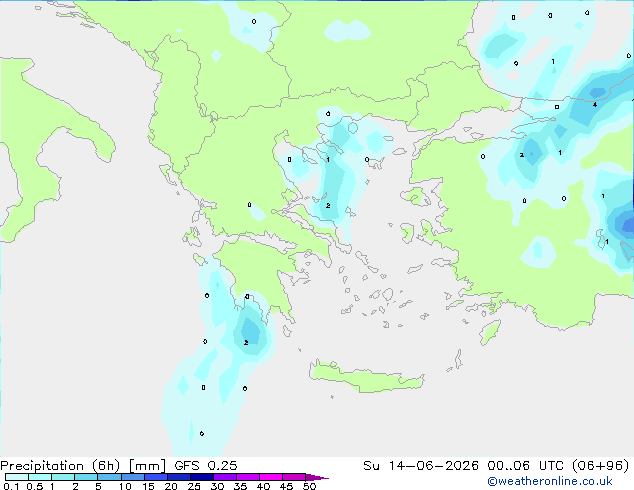The width and height of the screenshot is (634, 490).
Task: Open the weatheronline.co.uk copyright link
Action: click(550, 481)
